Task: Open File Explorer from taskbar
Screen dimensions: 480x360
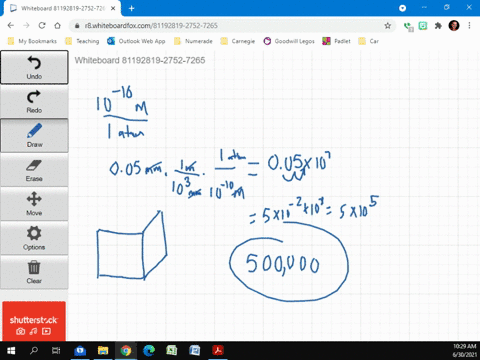Action: pyautogui.click(x=103, y=351)
